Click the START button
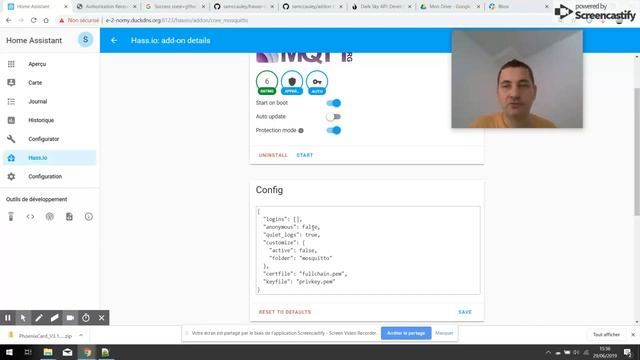Screen dimensions: 640x360 305,156
